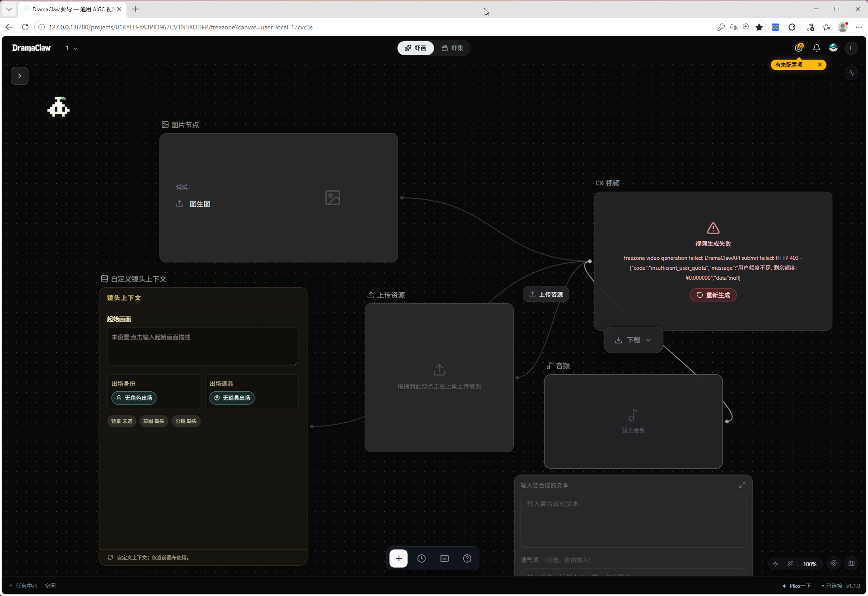Open the help question mark icon

(x=467, y=558)
